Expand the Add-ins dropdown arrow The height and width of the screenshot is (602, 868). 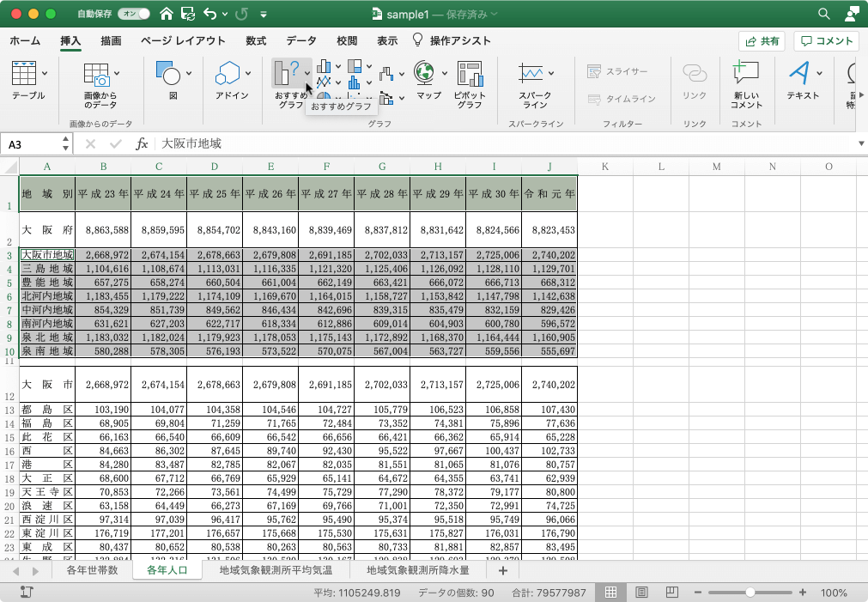pos(247,73)
